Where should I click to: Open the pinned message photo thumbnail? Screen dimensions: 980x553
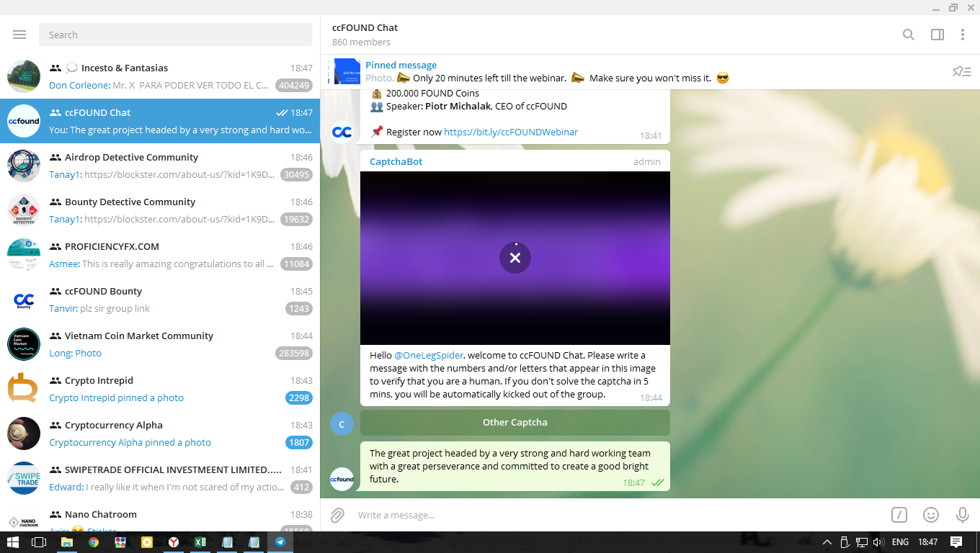347,71
